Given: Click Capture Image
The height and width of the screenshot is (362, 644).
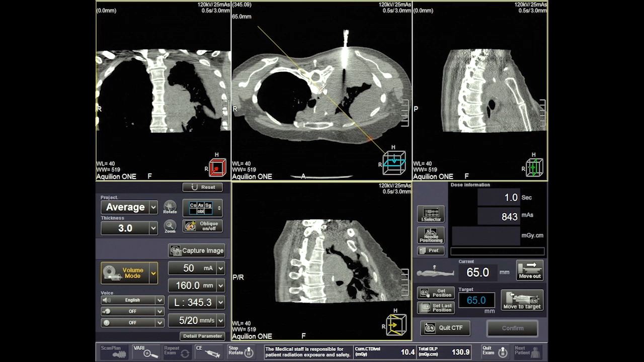Looking at the screenshot, I should pos(197,250).
